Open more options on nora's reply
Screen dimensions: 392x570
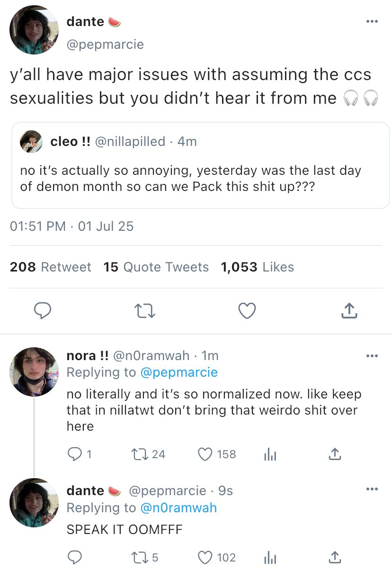[x=372, y=355]
